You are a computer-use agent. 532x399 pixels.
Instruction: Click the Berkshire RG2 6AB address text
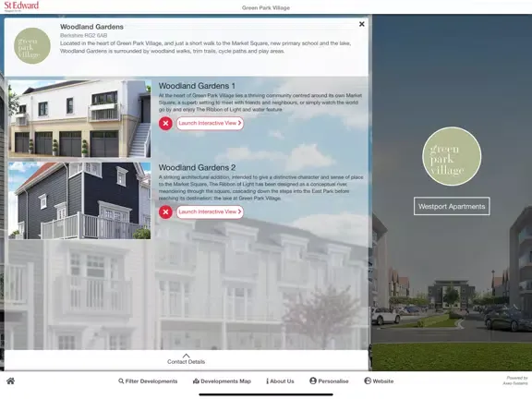point(83,35)
